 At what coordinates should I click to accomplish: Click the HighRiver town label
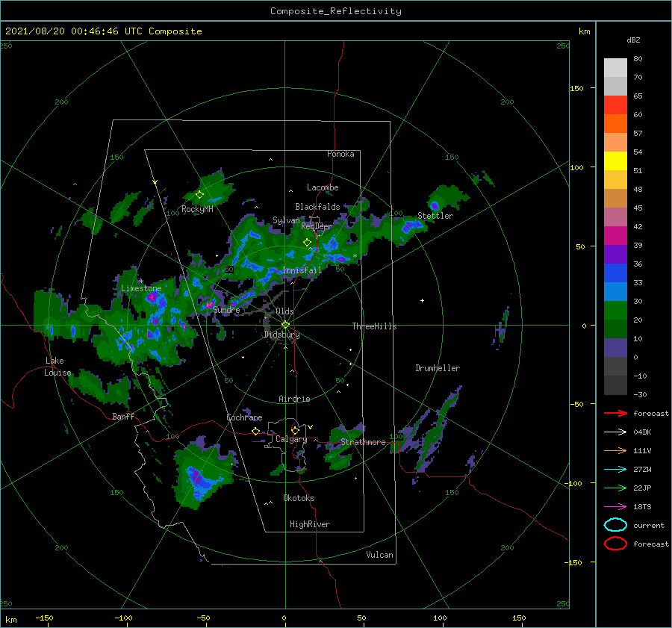tap(310, 524)
